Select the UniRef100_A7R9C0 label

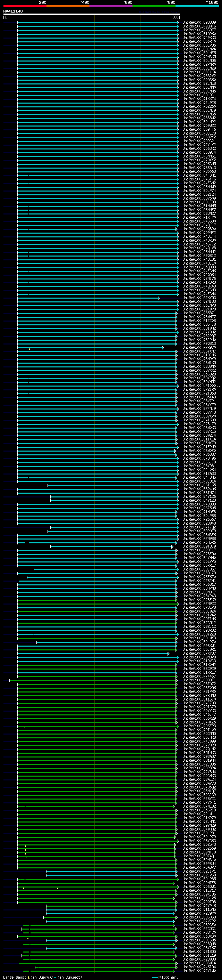click(199, 347)
